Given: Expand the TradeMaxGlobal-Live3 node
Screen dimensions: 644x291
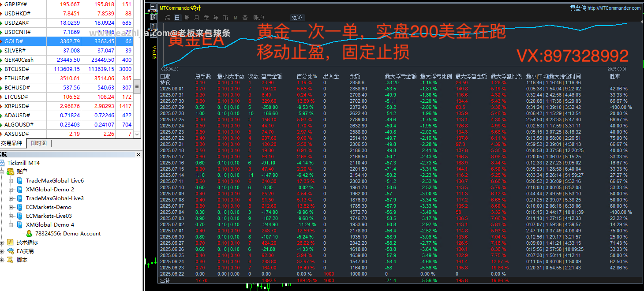Looking at the screenshot, I should tap(11, 198).
